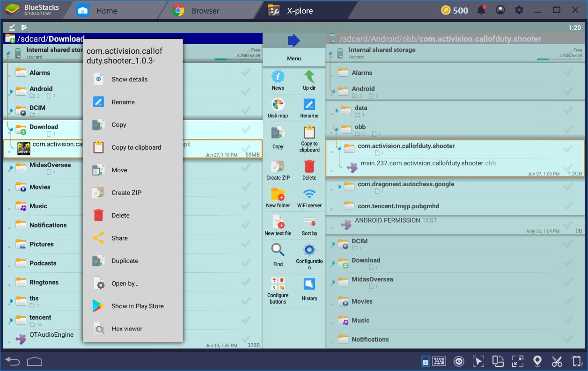The image size is (588, 371).
Task: Open the BlueStacks settings gear
Action: [x=519, y=10]
